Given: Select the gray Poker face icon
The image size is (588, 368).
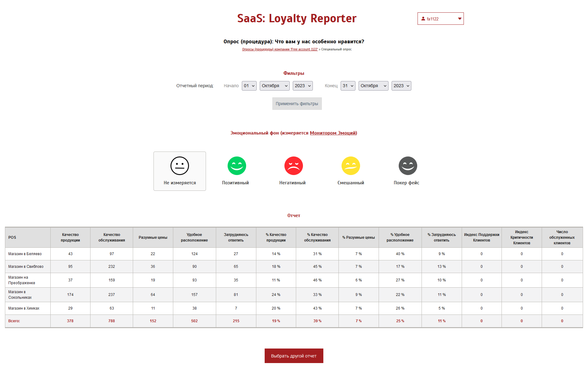Looking at the screenshot, I should [x=408, y=166].
